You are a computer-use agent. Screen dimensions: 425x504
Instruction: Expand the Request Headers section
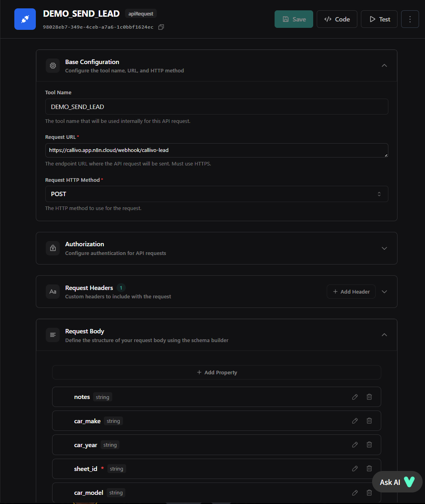pos(384,292)
